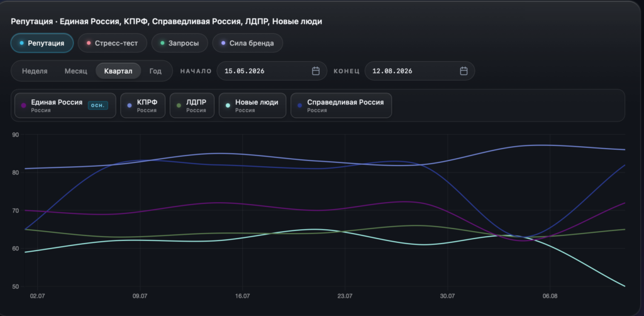The width and height of the screenshot is (644, 316).
Task: Toggle the Справедливая Россия series chip
Action: [341, 106]
